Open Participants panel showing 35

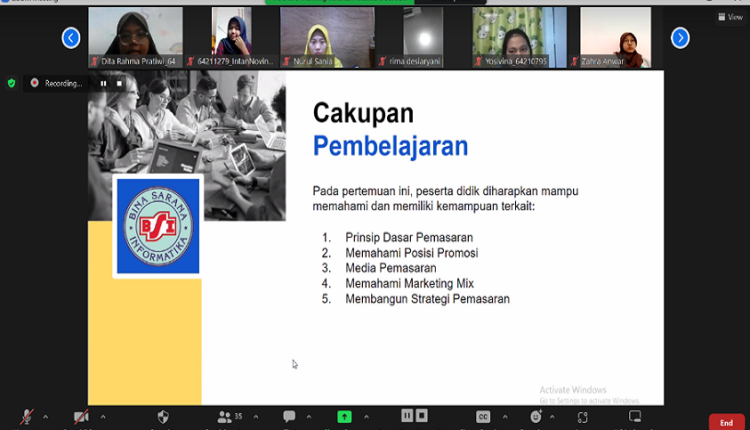(230, 417)
